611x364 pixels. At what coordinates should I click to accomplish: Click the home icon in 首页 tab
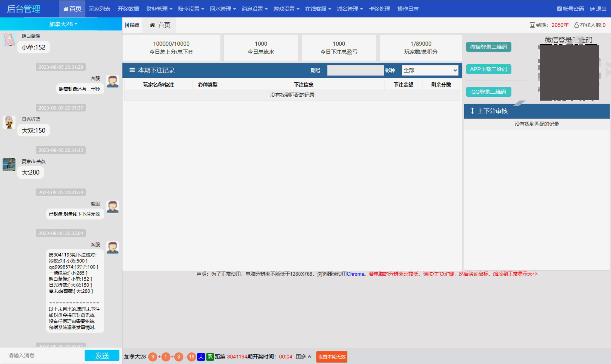click(152, 25)
